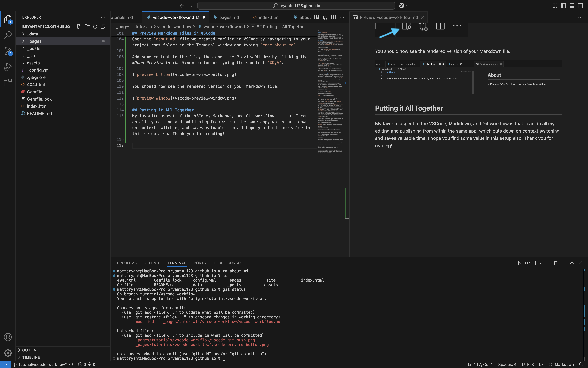Go back using the navigation arrow
Viewport: 588px width, 368px height.
coord(182,6)
